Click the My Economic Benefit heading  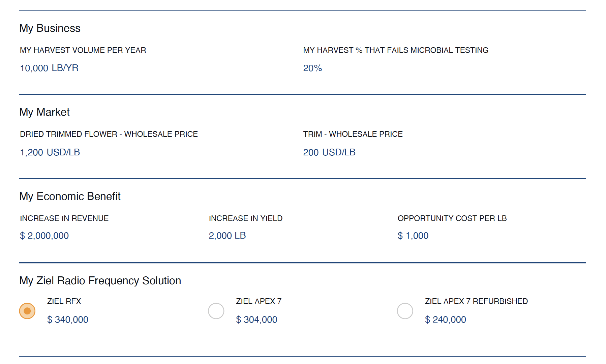pyautogui.click(x=70, y=196)
